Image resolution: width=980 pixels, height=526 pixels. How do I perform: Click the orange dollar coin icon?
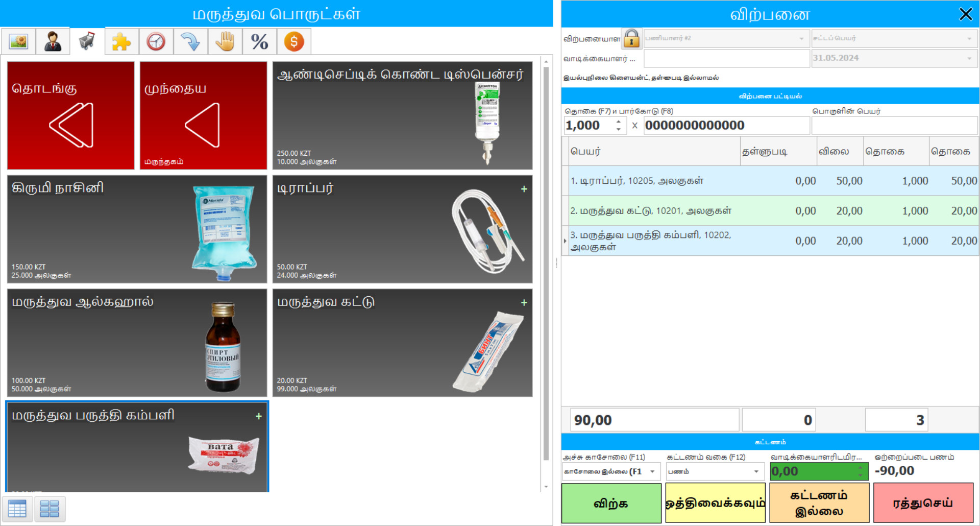point(294,41)
